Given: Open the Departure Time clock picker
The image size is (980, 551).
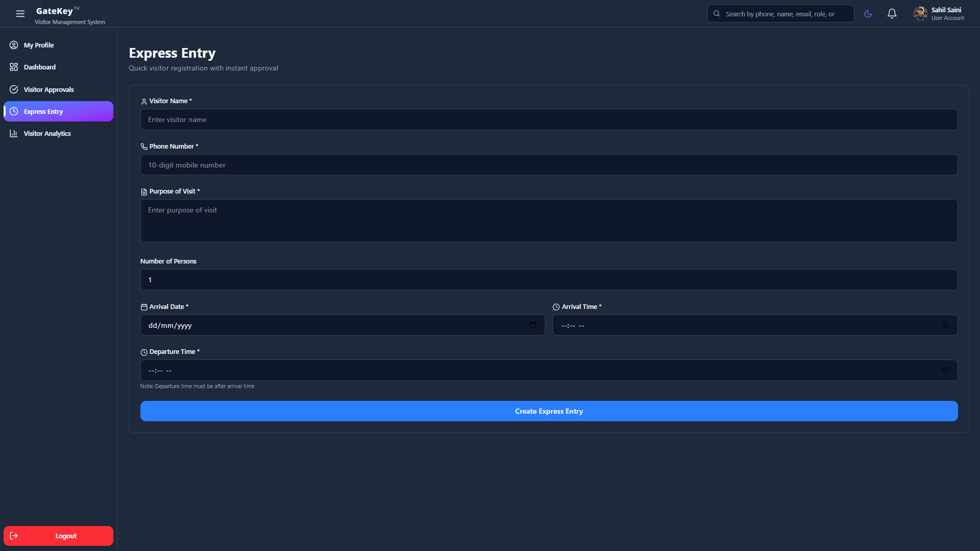Looking at the screenshot, I should point(945,371).
